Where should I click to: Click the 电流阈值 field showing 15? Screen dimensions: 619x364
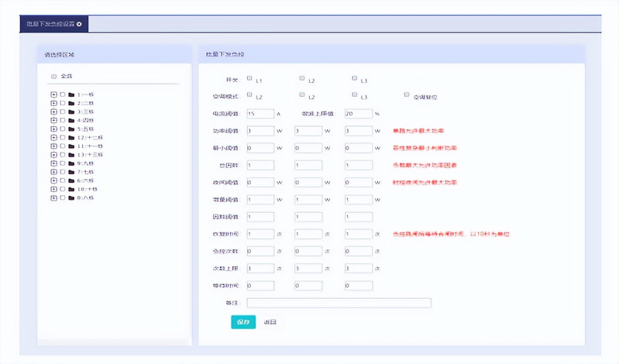pyautogui.click(x=260, y=113)
